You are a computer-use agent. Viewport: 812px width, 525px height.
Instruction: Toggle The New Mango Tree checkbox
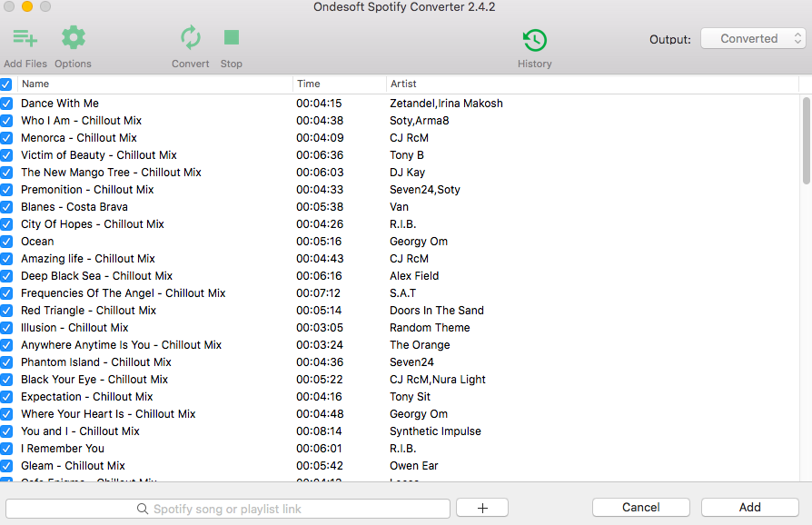pyautogui.click(x=6, y=173)
